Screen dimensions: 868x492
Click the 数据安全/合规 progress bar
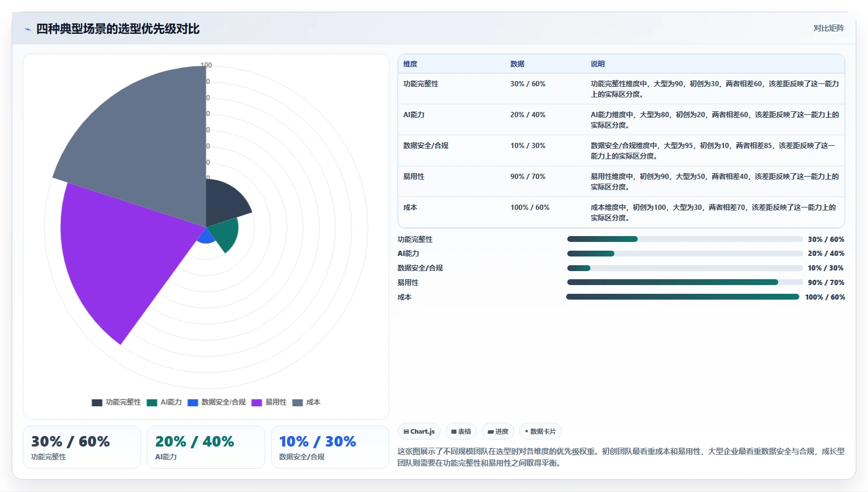tap(685, 268)
